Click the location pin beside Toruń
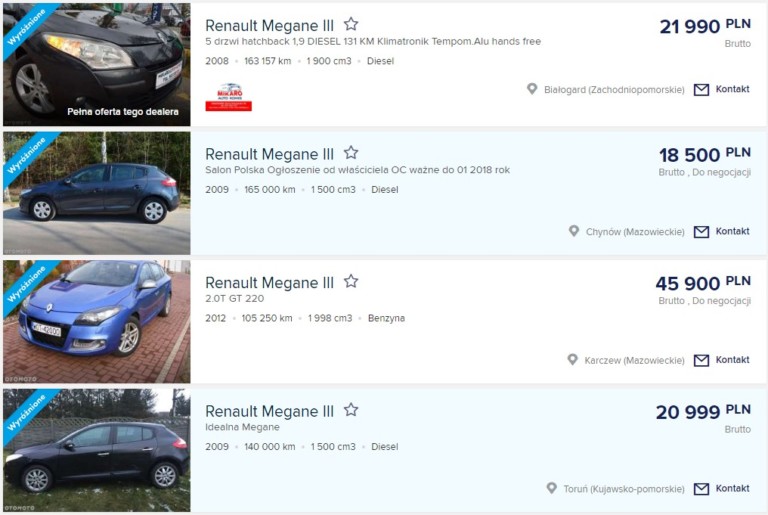The width and height of the screenshot is (768, 515). tap(552, 488)
